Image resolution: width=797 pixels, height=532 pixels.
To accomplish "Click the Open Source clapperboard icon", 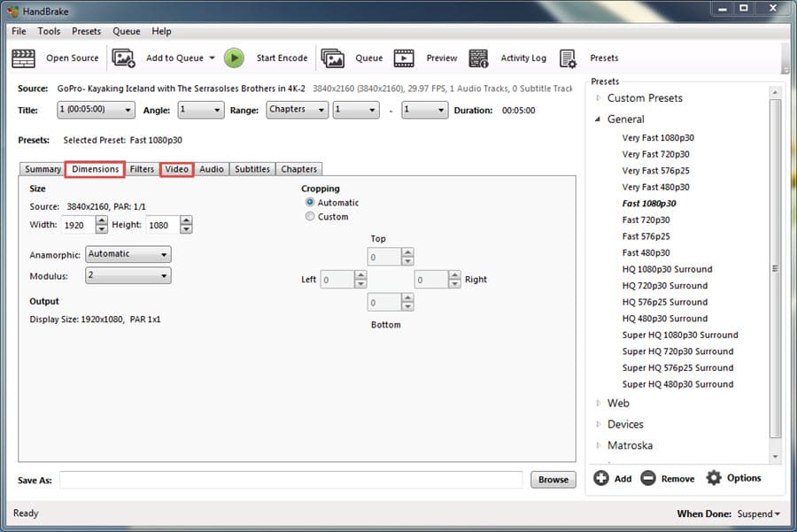I will [23, 58].
